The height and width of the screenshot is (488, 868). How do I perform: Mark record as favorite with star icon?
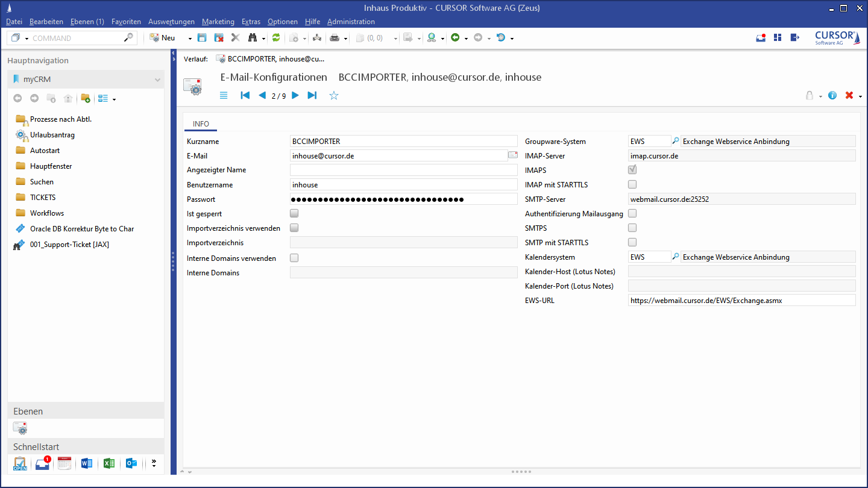pyautogui.click(x=334, y=95)
